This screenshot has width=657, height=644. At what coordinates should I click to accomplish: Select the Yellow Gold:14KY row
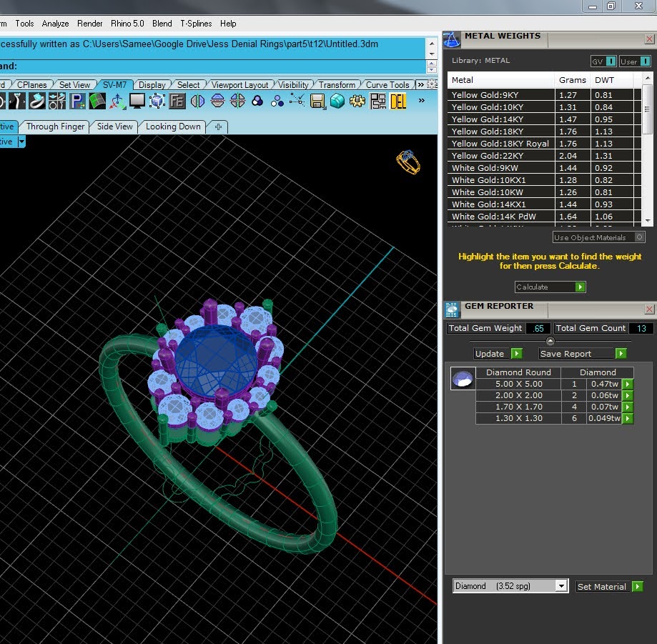click(x=544, y=119)
